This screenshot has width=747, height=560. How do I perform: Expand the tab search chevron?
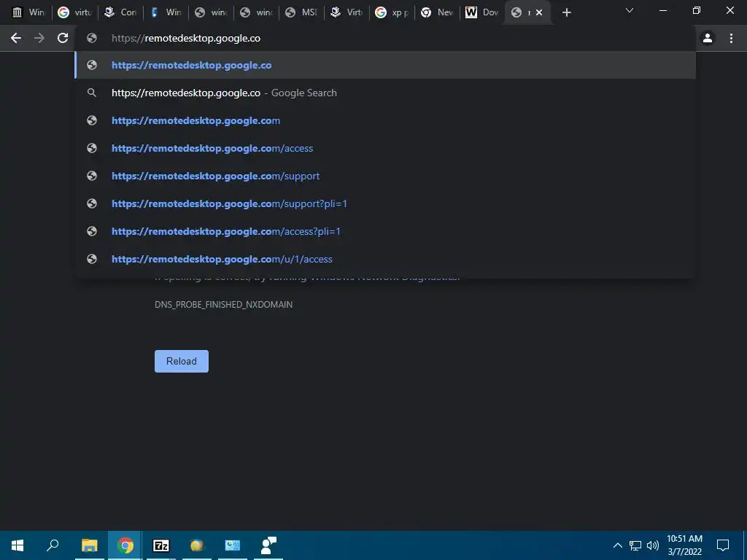630,10
